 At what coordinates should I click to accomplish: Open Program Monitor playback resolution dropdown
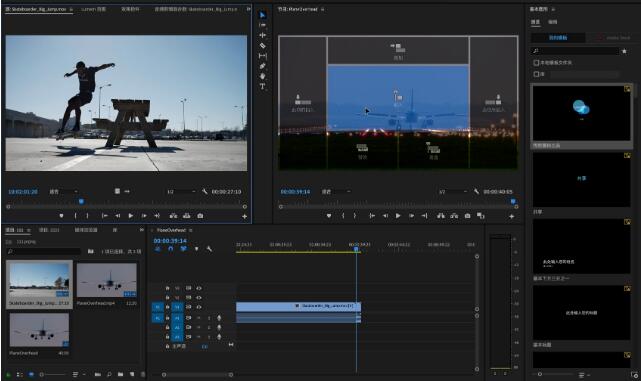click(453, 191)
